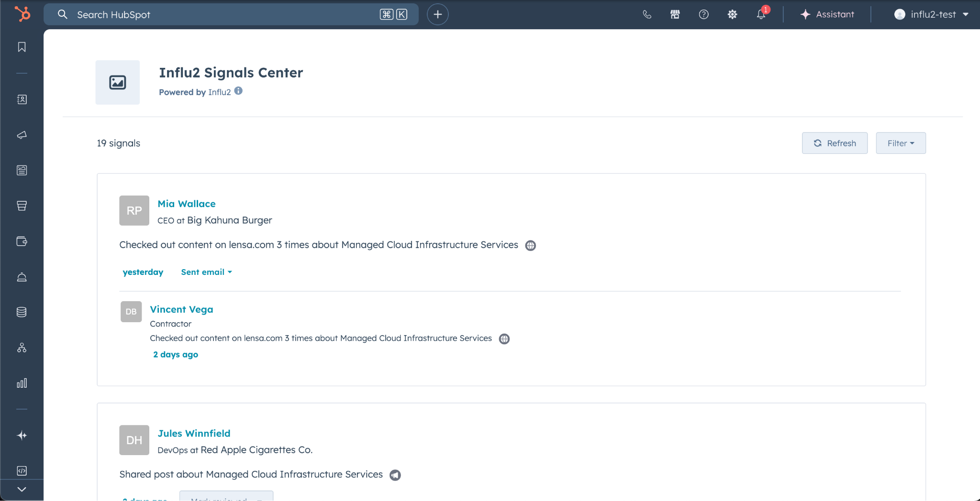
Task: Expand the Filter dropdown
Action: tap(901, 143)
